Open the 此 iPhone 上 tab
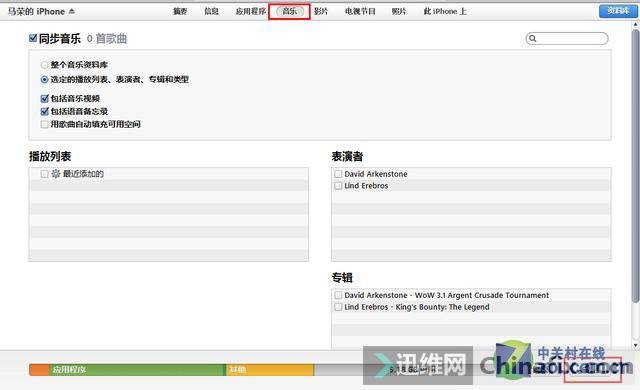Screen dimensions: 640x390 tap(445, 11)
